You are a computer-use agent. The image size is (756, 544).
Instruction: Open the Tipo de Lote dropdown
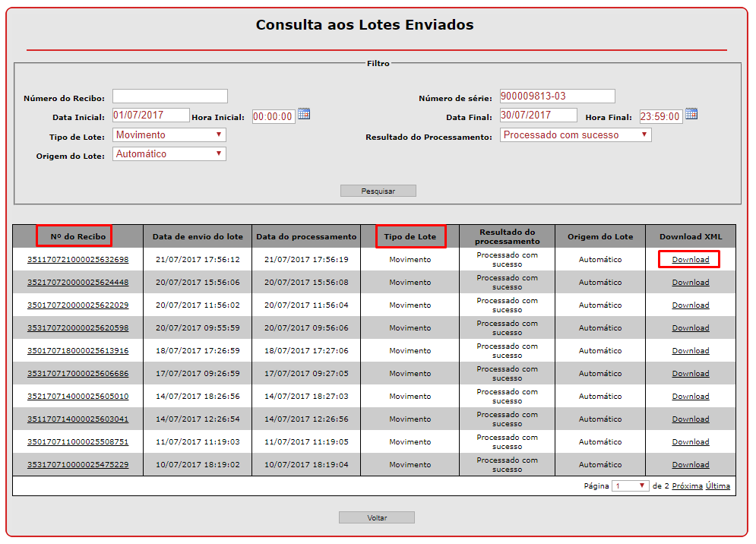pyautogui.click(x=169, y=135)
